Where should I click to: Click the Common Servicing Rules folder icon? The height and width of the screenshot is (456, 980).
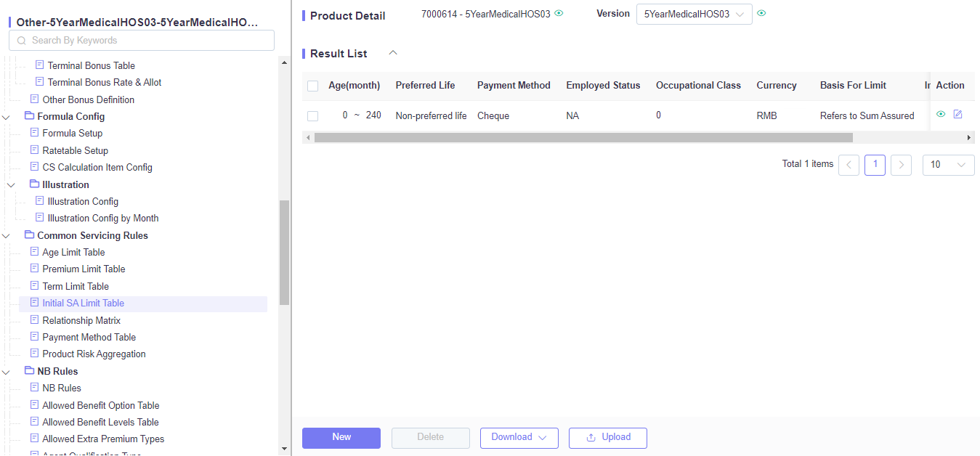(29, 235)
